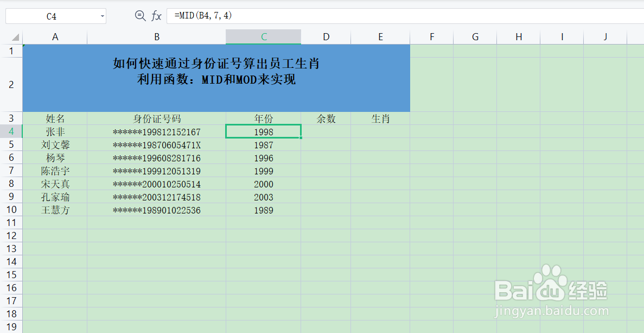The image size is (644, 333).
Task: Select the name cell 宋天真
Action: pos(55,184)
